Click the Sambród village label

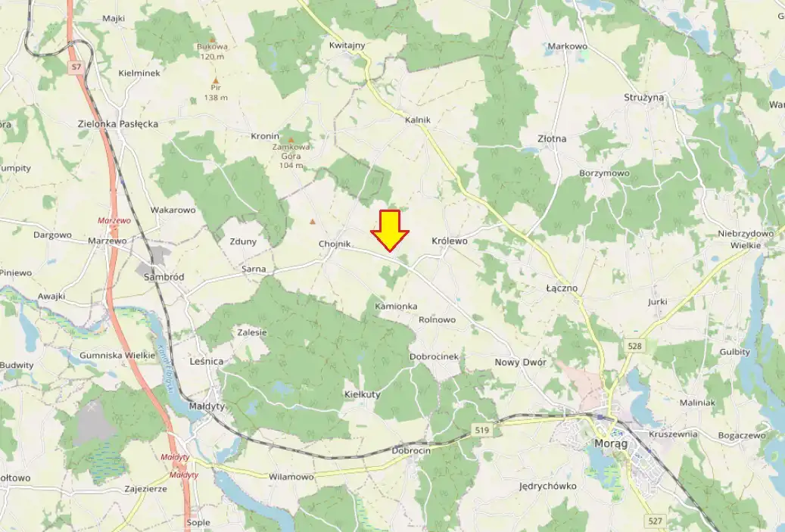tap(164, 277)
